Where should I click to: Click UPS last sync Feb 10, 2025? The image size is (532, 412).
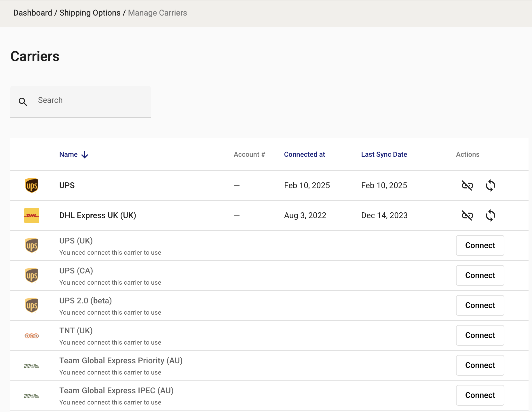click(384, 186)
